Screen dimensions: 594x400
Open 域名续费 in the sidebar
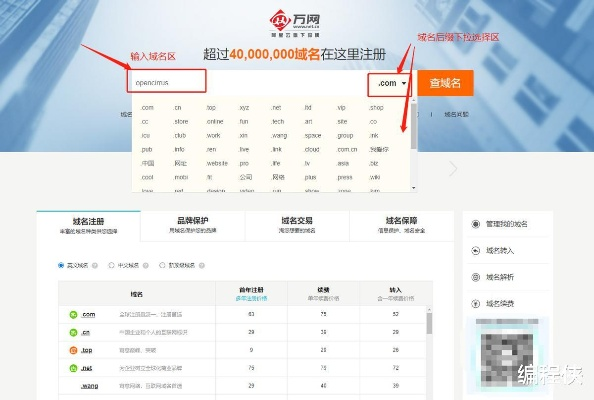pos(500,303)
